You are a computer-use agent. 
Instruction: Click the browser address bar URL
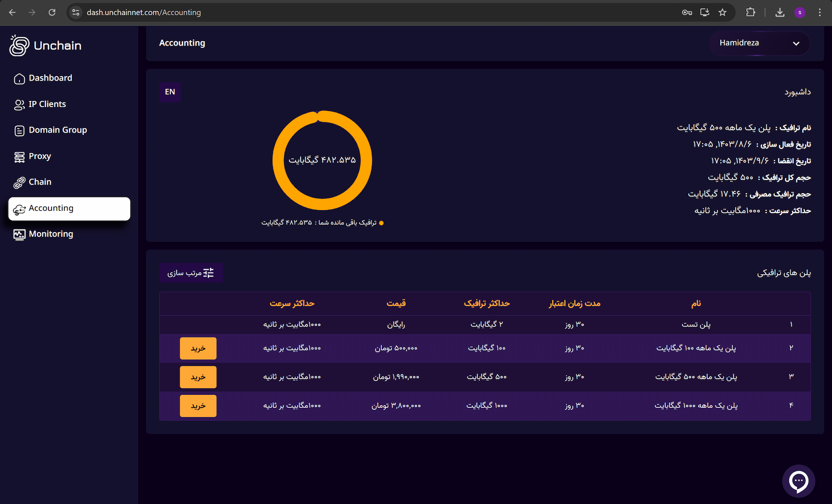pos(143,12)
